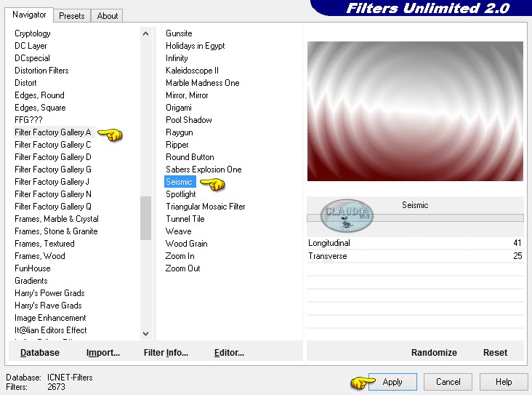Choose the Triangular Mosaic Filter
This screenshot has width=532, height=395.
[205, 207]
